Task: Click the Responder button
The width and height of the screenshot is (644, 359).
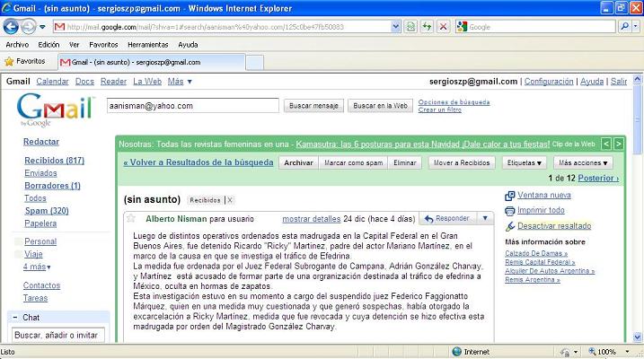Action: (x=447, y=219)
